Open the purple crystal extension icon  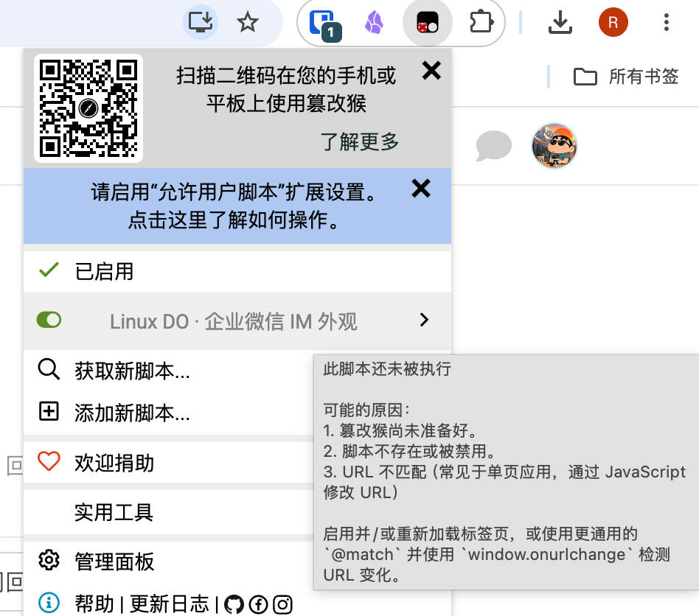click(374, 23)
